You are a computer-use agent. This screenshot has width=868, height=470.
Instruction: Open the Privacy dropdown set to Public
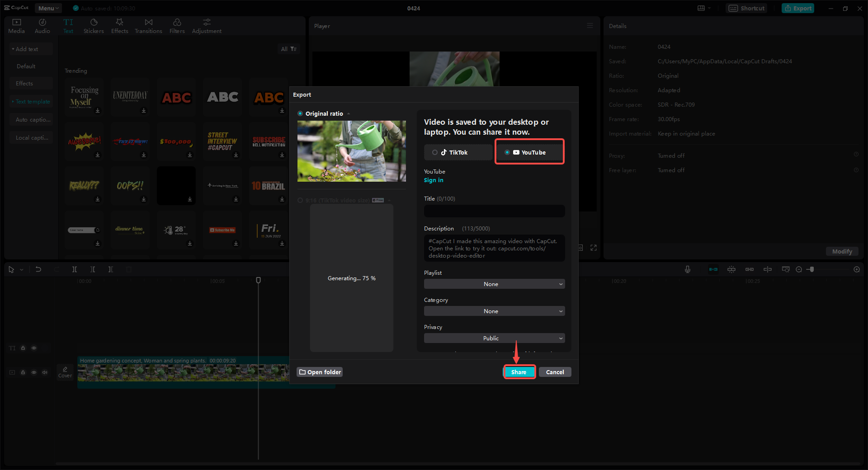point(494,338)
